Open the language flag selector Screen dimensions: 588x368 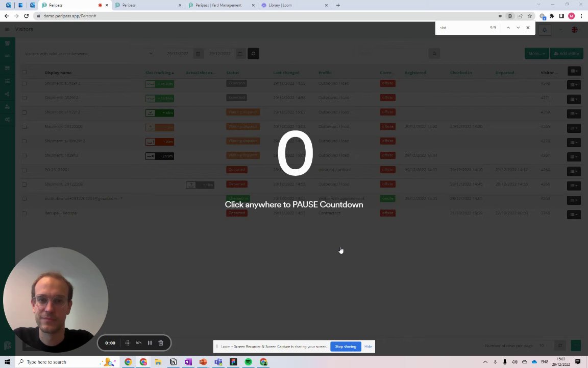(575, 30)
